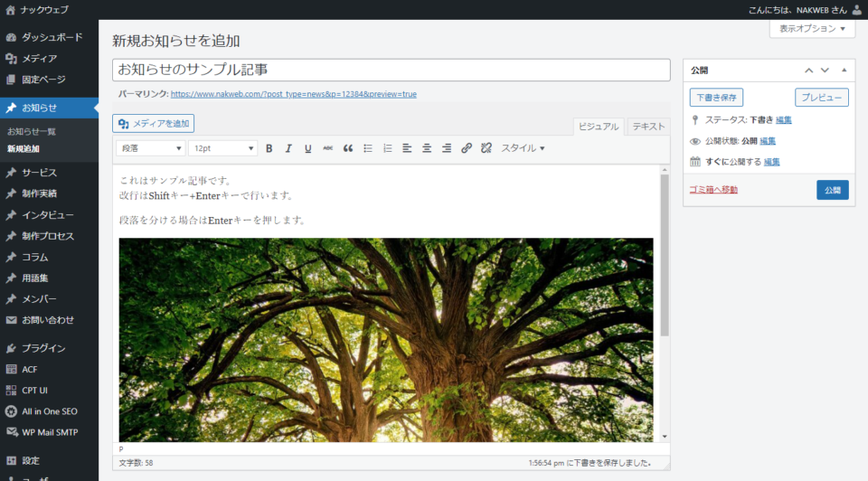The image size is (868, 481).
Task: Toggle bold formatting in editor toolbar
Action: point(269,148)
